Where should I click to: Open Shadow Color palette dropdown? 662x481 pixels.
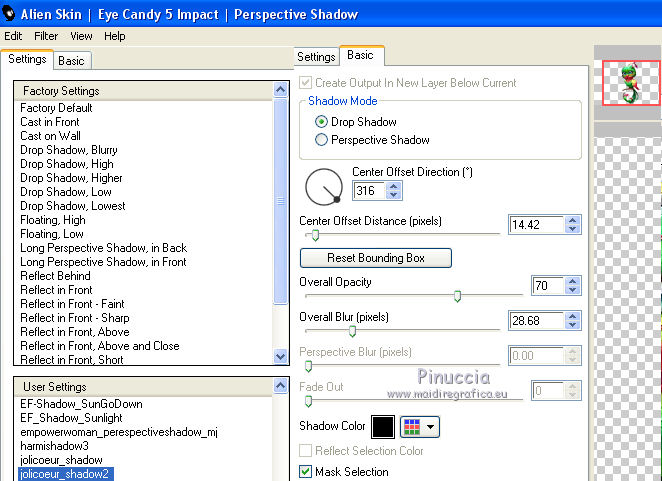click(420, 427)
